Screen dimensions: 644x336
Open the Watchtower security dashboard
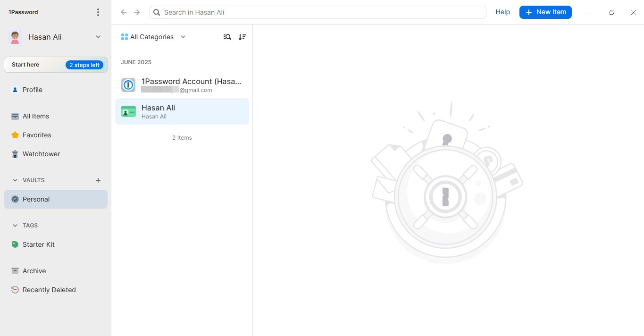(x=41, y=154)
